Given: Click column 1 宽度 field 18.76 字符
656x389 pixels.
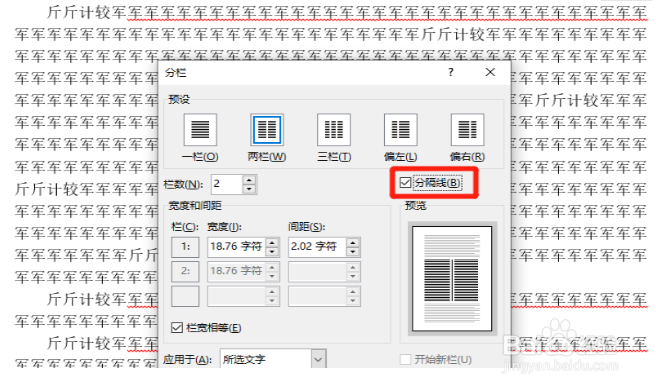Looking at the screenshot, I should [x=236, y=246].
